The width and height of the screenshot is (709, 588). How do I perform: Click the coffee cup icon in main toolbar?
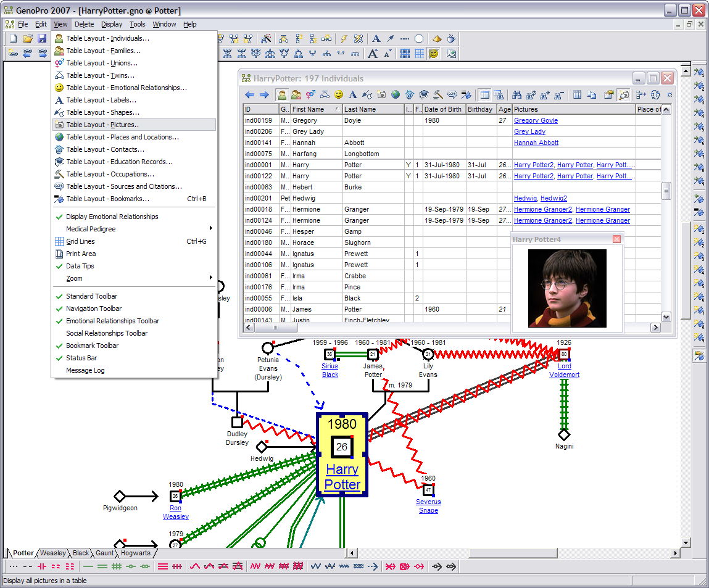(x=451, y=38)
